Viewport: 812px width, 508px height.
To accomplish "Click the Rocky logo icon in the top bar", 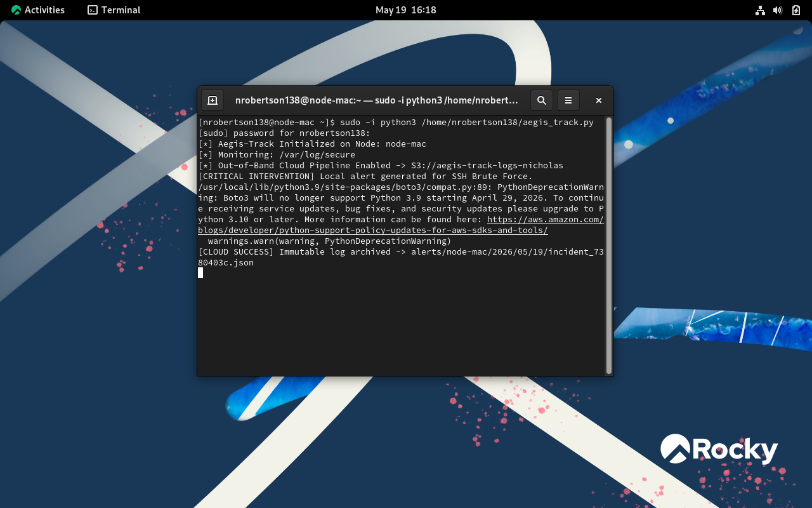I will coord(16,10).
